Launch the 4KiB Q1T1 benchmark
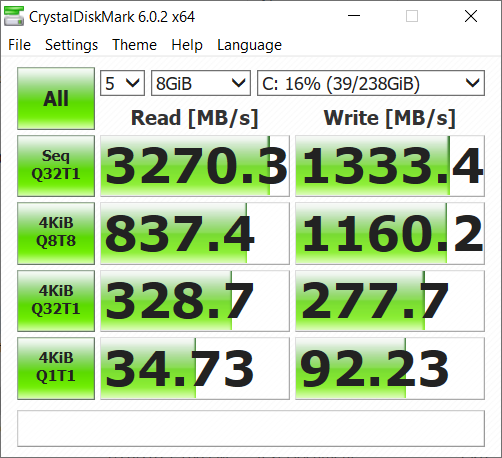This screenshot has height=458, width=502. click(56, 368)
